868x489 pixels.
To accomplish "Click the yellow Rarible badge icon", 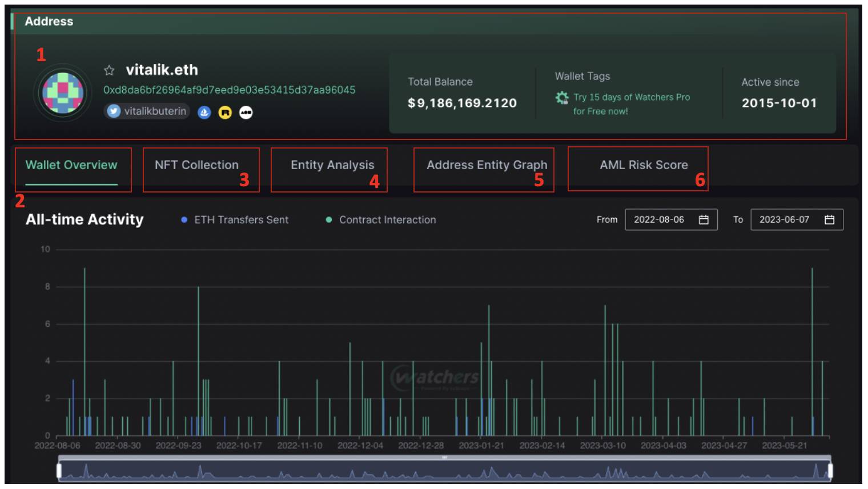I will pos(226,113).
